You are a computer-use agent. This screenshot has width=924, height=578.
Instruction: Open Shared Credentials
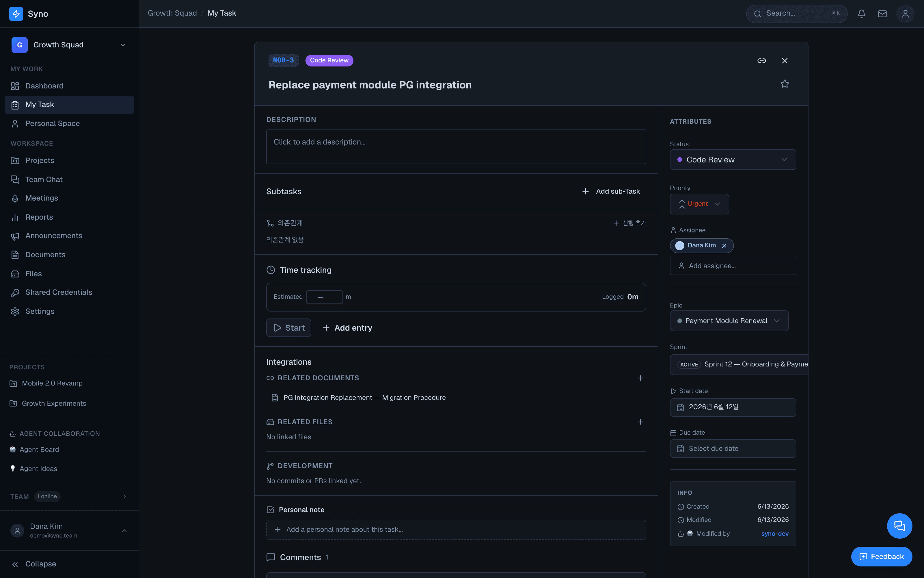coord(69,292)
